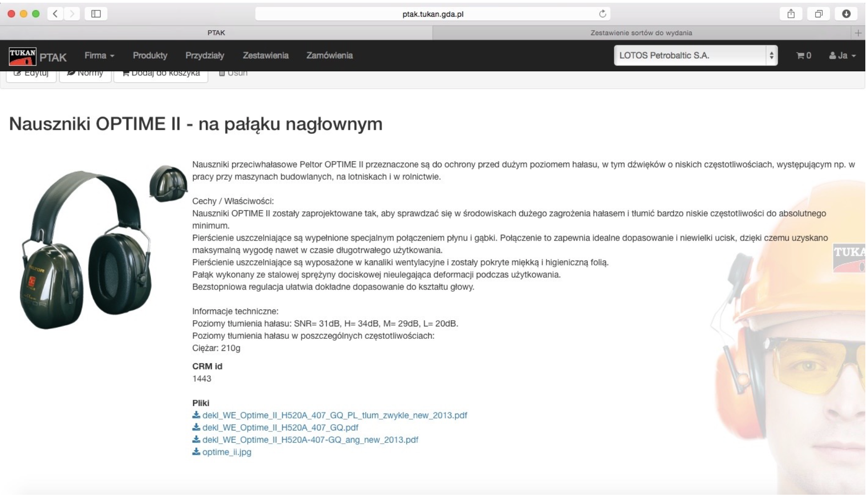This screenshot has height=498, width=868.
Task: Open the Produkty menu item
Action: [x=150, y=56]
